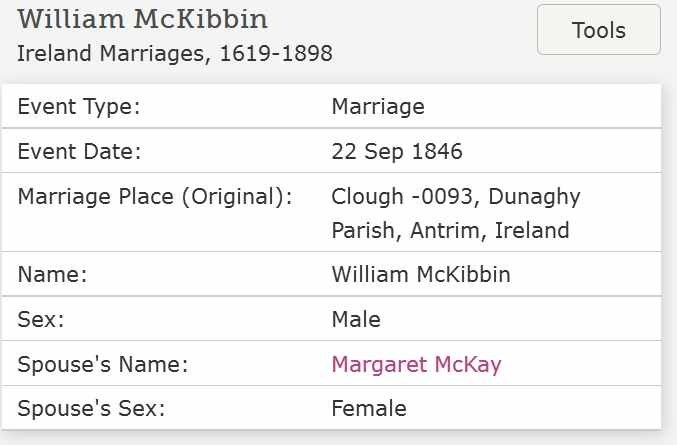Click the Male value
Viewport: 677px width, 445px height.
point(356,320)
